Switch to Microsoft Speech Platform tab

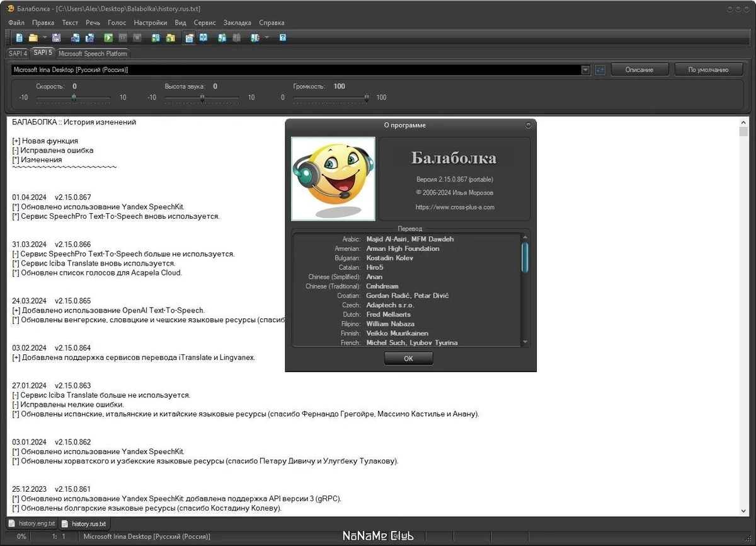(93, 54)
